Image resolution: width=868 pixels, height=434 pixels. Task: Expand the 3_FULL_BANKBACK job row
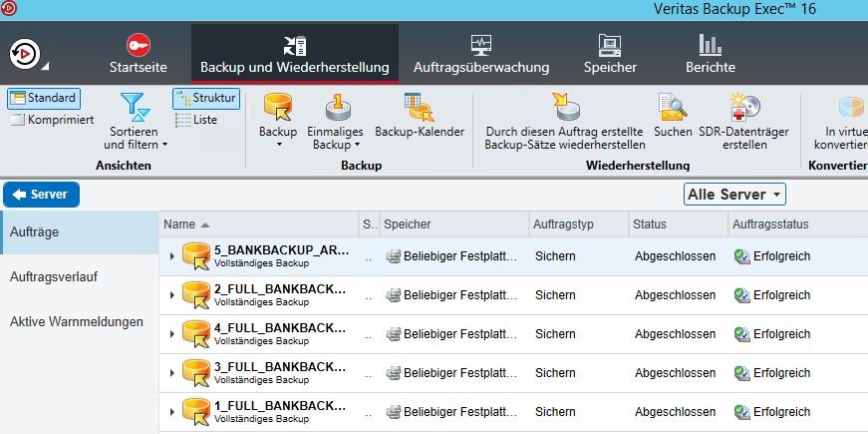[x=171, y=372]
